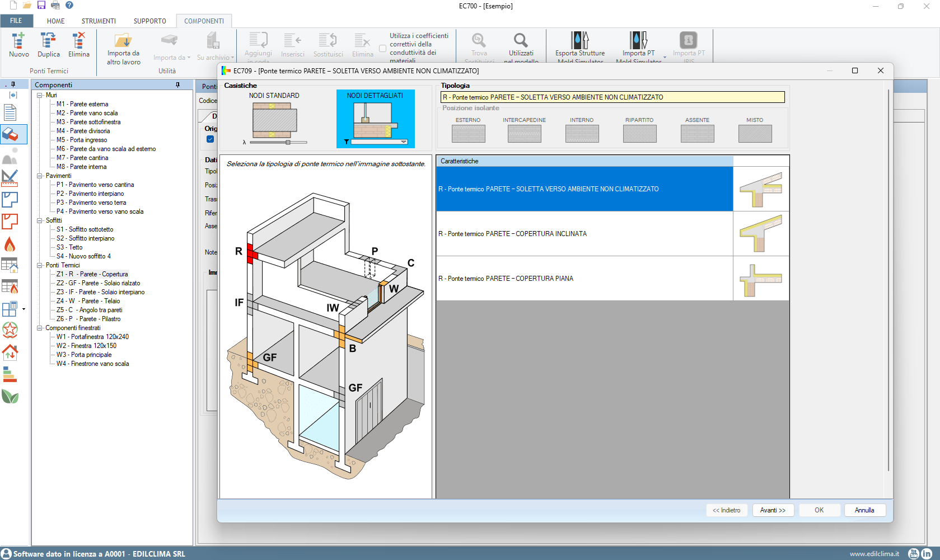The image size is (940, 560).
Task: Toggle the checked box under Orig label
Action: pyautogui.click(x=210, y=139)
